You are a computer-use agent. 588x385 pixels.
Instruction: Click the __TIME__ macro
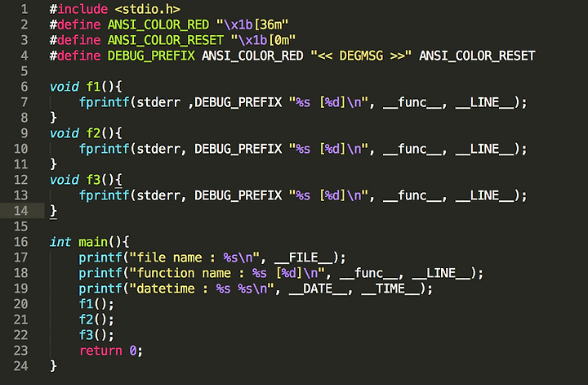[x=390, y=289]
